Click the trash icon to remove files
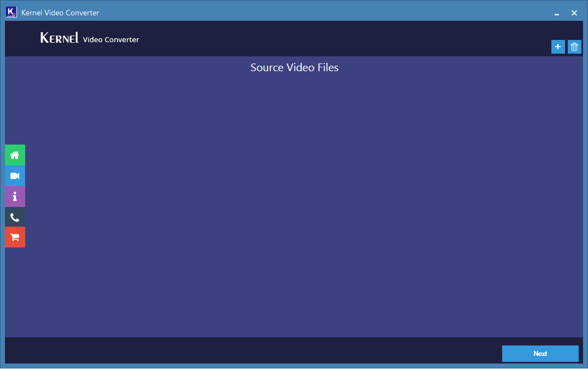This screenshot has width=588, height=369. [x=574, y=47]
